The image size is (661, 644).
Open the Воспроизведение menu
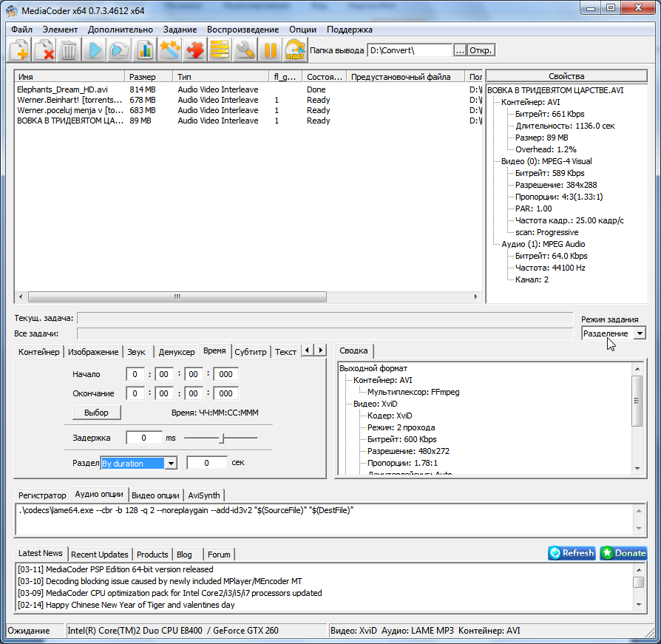pos(243,30)
